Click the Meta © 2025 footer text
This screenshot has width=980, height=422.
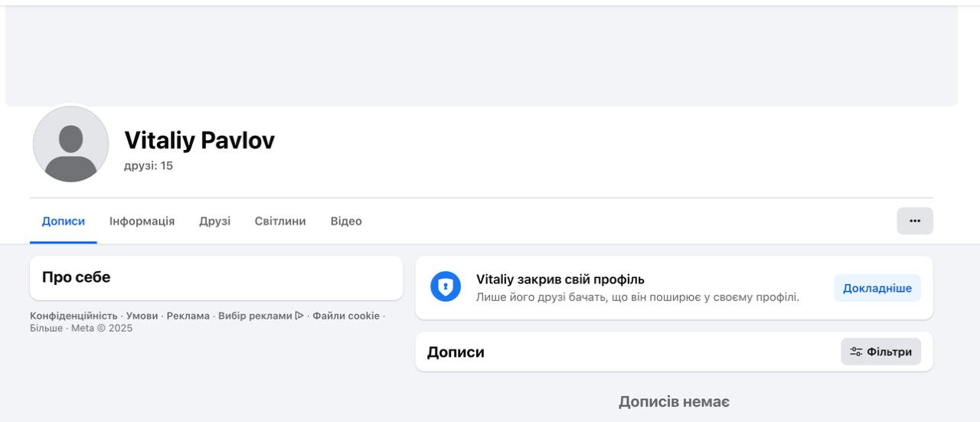pos(102,328)
